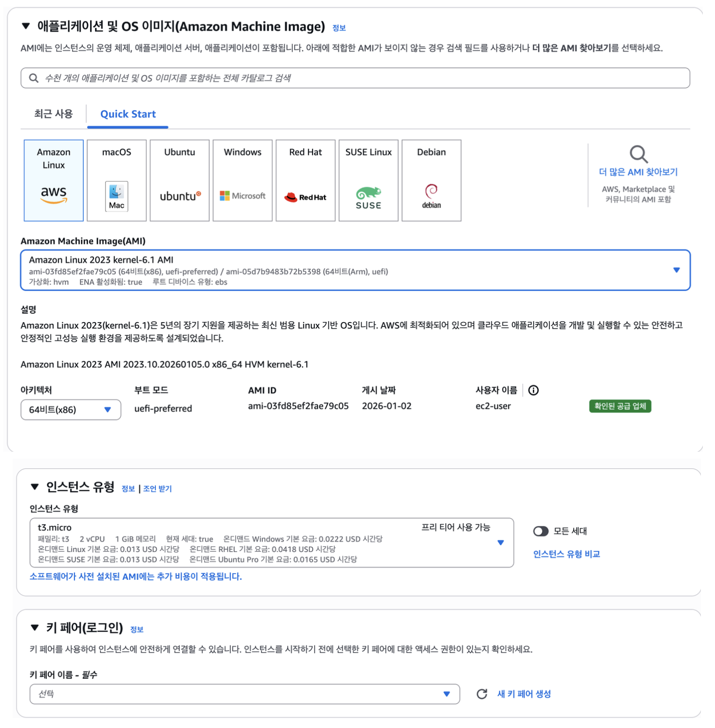Pick the Ubuntu OS tile

(x=179, y=180)
